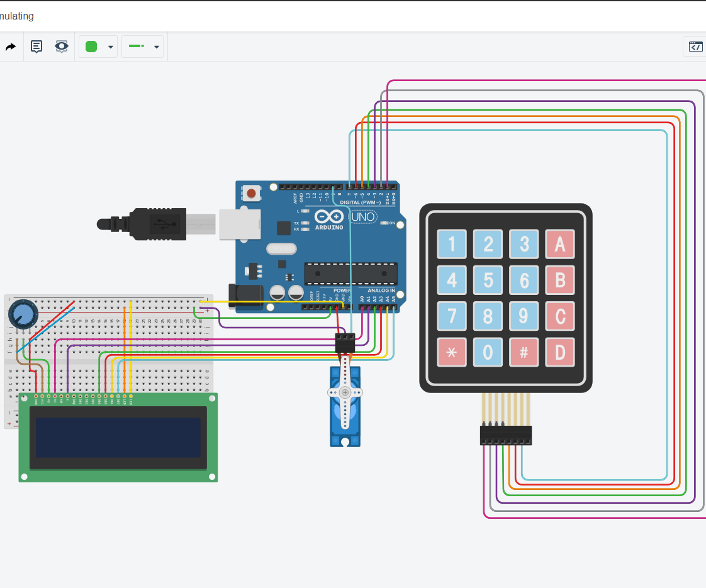Viewport: 706px width, 588px height.
Task: Select the blue micro servo motor
Action: pos(345,406)
